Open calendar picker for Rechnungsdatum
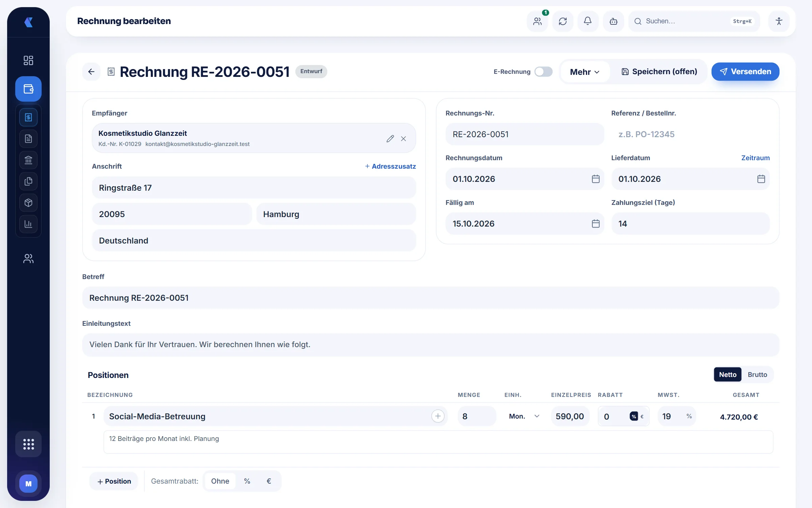 tap(595, 179)
